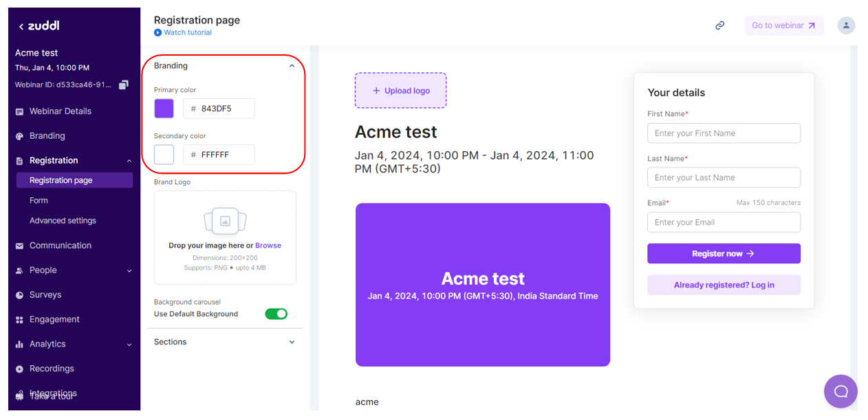Image resolution: width=868 pixels, height=420 pixels.
Task: Click the Register now button
Action: pos(724,254)
